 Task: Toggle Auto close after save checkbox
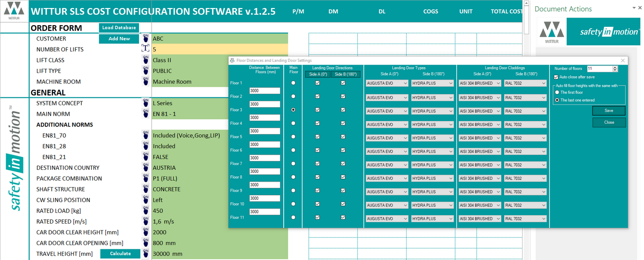[556, 77]
